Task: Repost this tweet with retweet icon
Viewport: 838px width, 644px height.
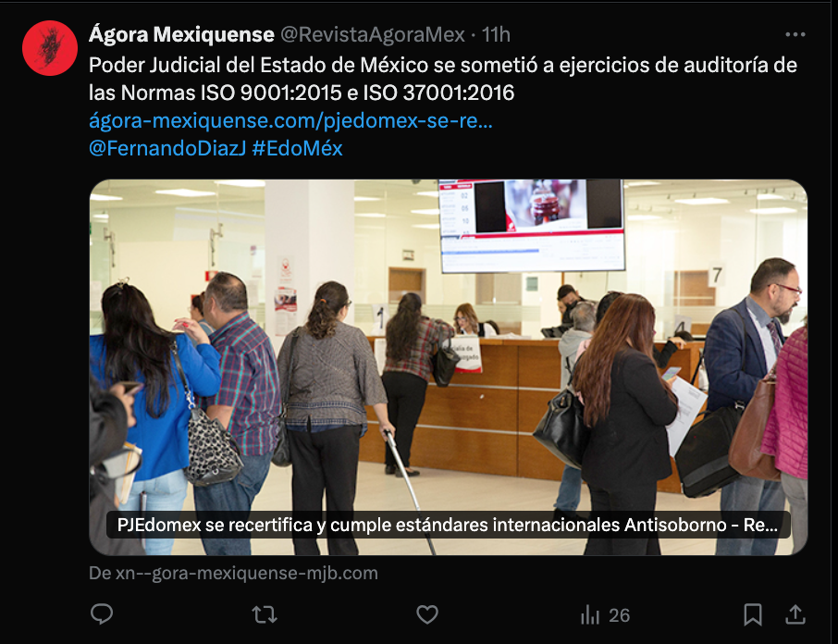Action: (x=265, y=614)
